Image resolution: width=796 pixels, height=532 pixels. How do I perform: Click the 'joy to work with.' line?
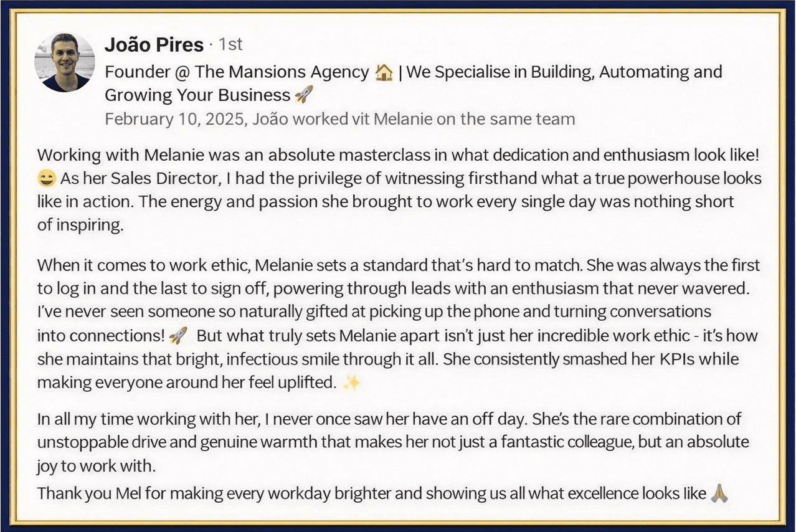click(x=97, y=466)
